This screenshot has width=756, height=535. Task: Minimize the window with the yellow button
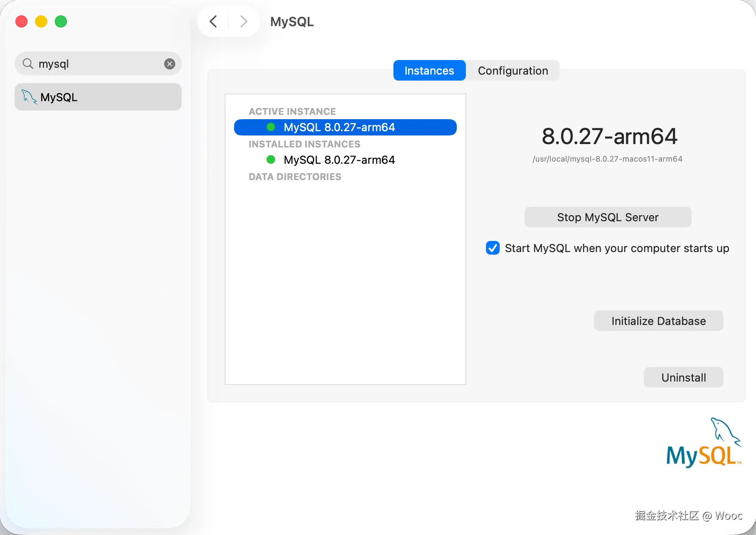click(41, 21)
